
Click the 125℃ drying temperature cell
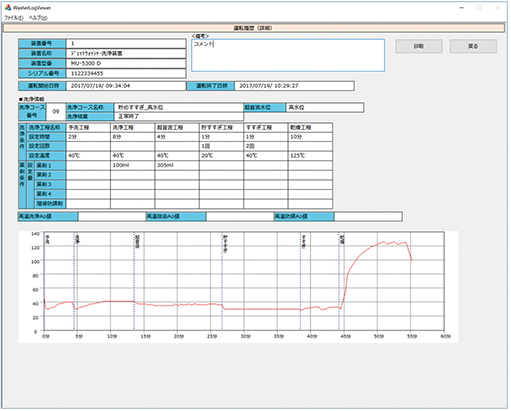[310, 156]
